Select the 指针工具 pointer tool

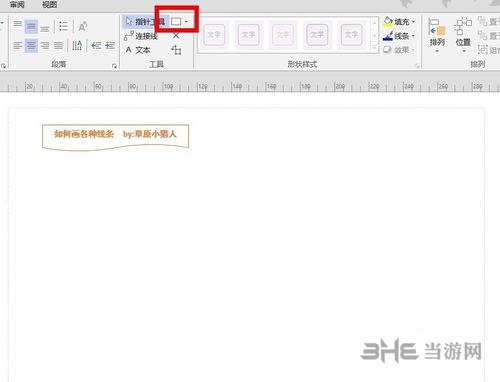(145, 22)
